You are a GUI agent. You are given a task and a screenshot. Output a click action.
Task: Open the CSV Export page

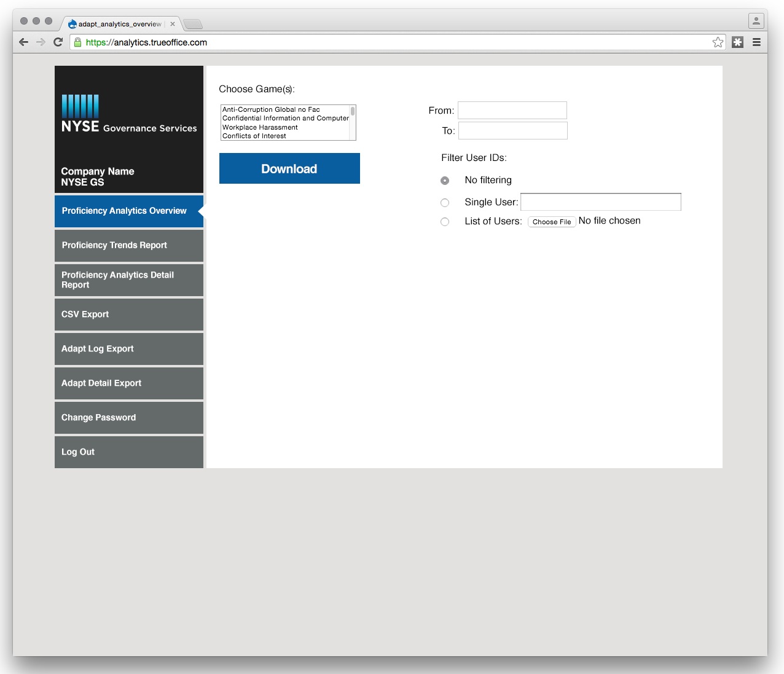point(129,314)
